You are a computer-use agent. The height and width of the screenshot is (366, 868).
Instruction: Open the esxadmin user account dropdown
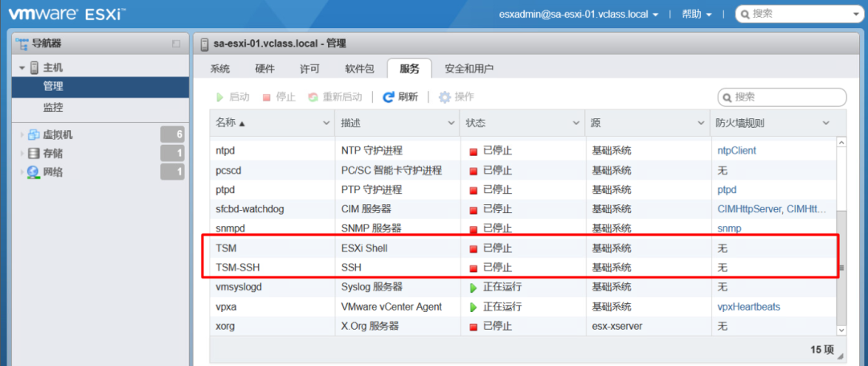[x=579, y=14]
